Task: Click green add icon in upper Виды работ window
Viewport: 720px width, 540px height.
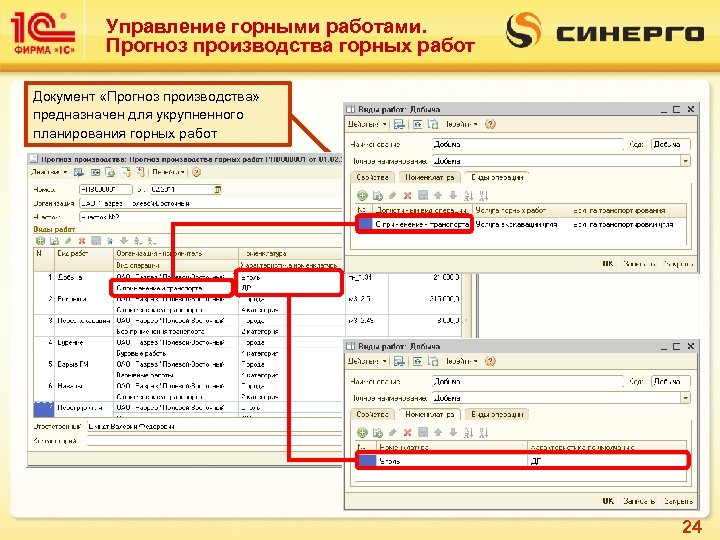Action: point(362,196)
